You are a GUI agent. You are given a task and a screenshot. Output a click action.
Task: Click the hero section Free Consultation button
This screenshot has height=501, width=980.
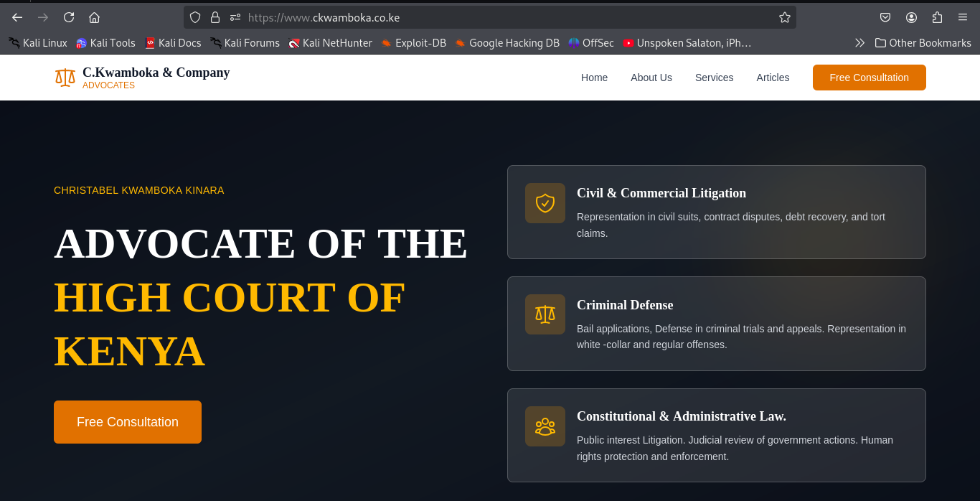point(128,422)
